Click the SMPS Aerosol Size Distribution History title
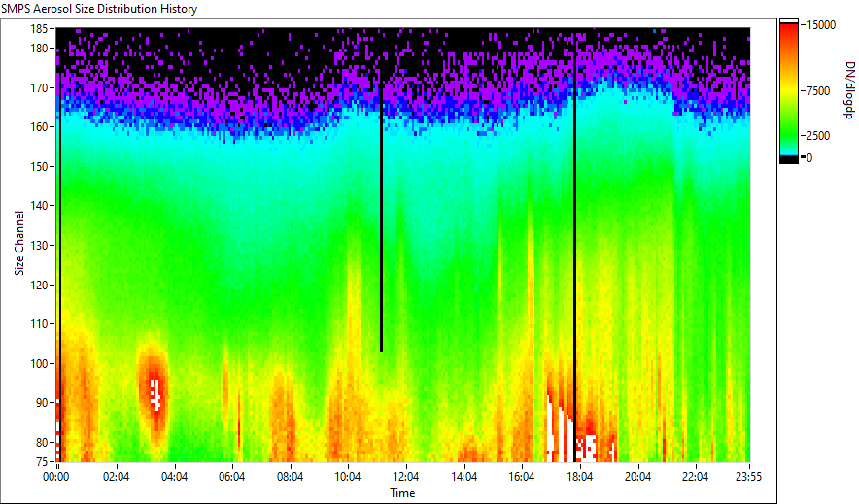Screen dimensions: 859x504 point(98,9)
